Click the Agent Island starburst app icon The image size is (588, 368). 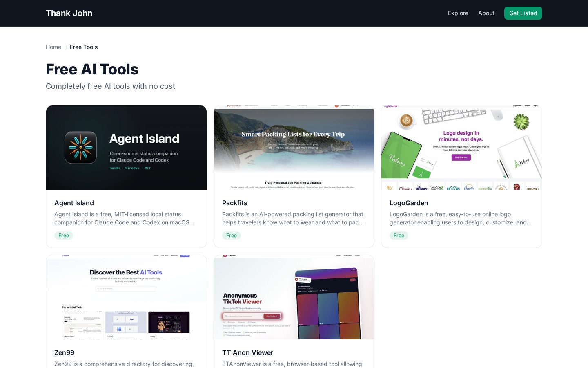[x=81, y=148]
